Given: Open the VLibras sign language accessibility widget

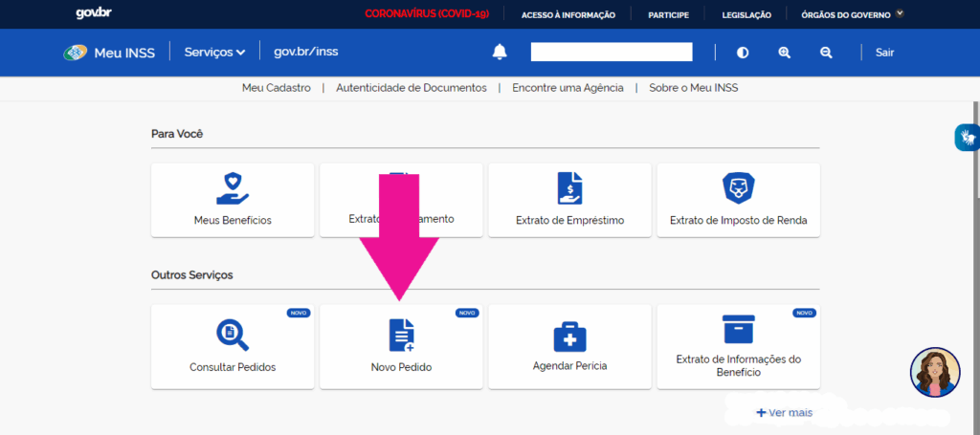Looking at the screenshot, I should tap(968, 138).
